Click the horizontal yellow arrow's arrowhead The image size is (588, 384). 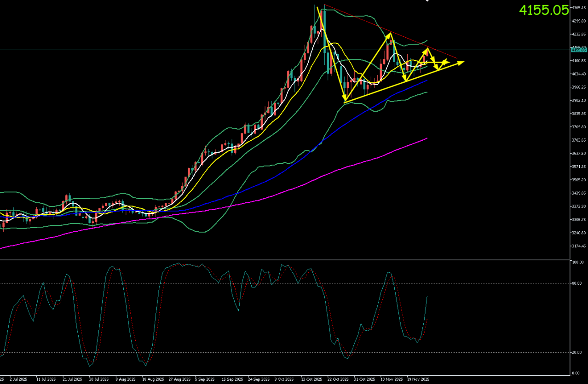tap(447, 62)
